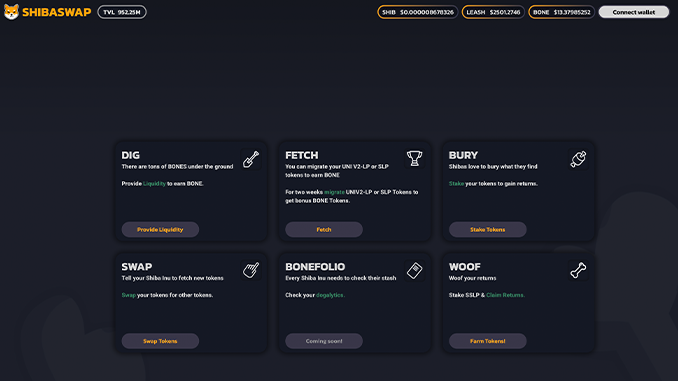678x381 pixels.
Task: Click the BONE price pill
Action: pyautogui.click(x=561, y=12)
